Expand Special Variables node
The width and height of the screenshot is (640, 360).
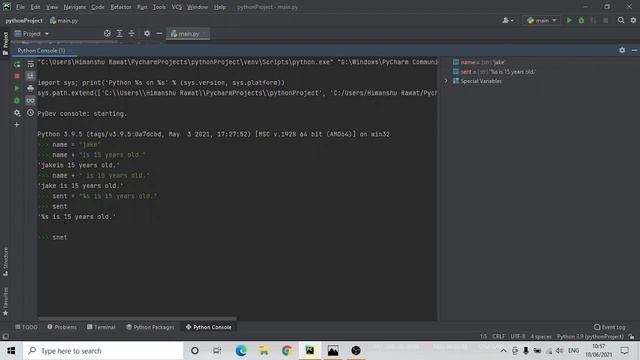click(x=446, y=81)
